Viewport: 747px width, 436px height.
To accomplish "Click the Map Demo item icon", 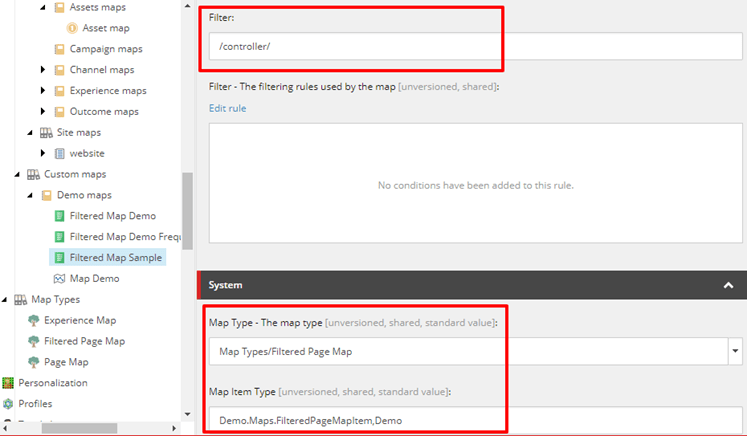I will (x=59, y=279).
